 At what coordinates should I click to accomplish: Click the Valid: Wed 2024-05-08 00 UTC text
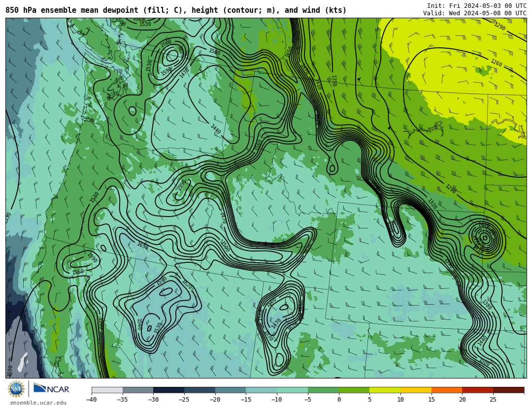(x=475, y=13)
